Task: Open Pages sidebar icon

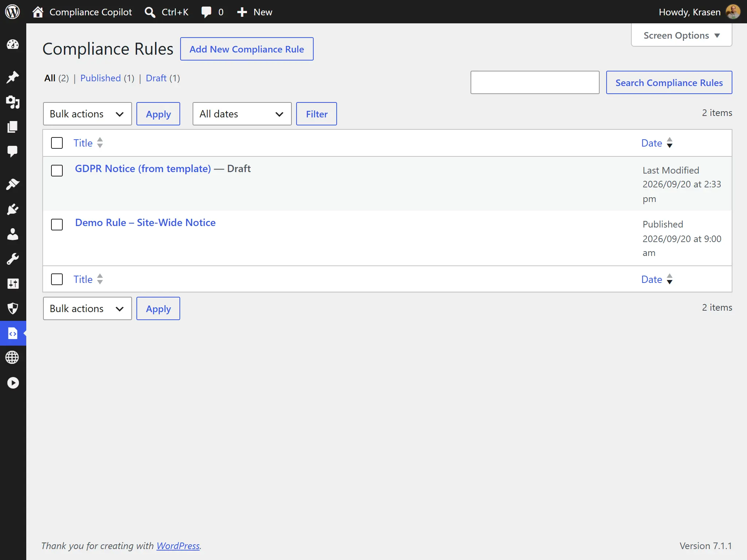Action: 13,127
